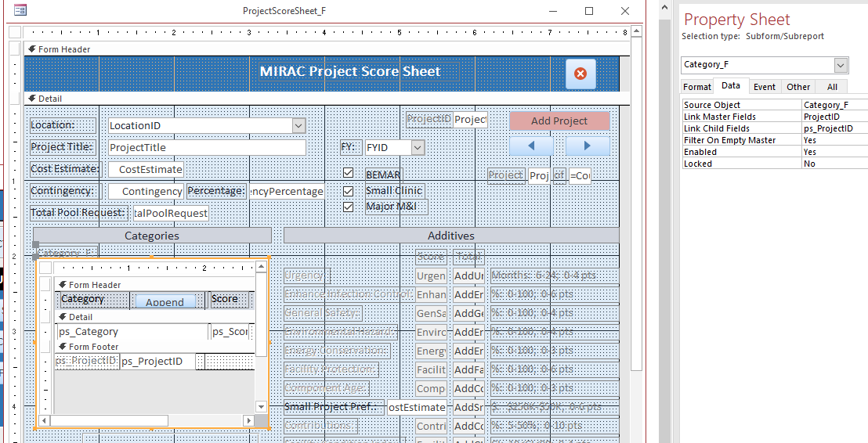868x443 pixels.
Task: Click the form selector box at ruler corner
Action: (x=14, y=32)
